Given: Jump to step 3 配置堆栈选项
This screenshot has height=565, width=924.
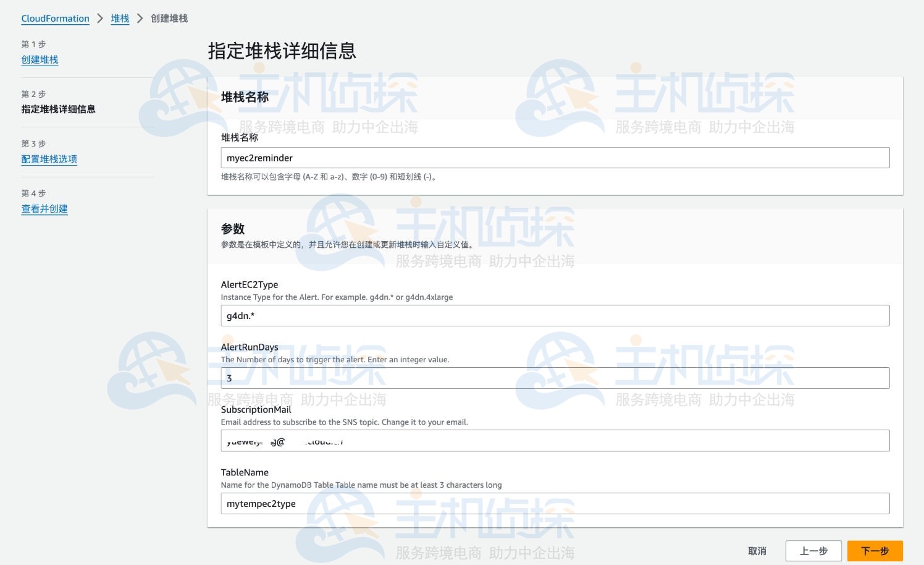Looking at the screenshot, I should point(49,159).
